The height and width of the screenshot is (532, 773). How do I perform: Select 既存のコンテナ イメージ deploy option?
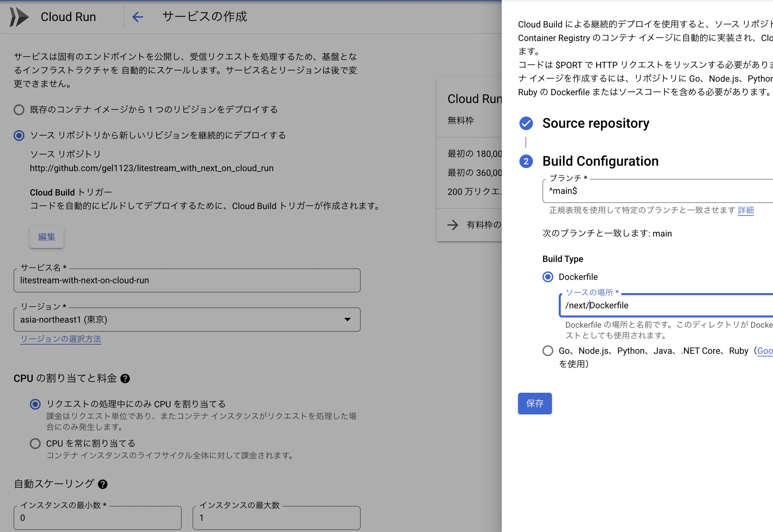pyautogui.click(x=19, y=110)
